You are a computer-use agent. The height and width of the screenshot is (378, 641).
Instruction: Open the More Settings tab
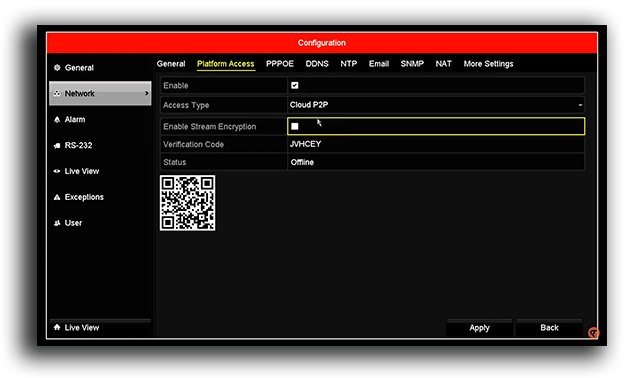tap(488, 64)
